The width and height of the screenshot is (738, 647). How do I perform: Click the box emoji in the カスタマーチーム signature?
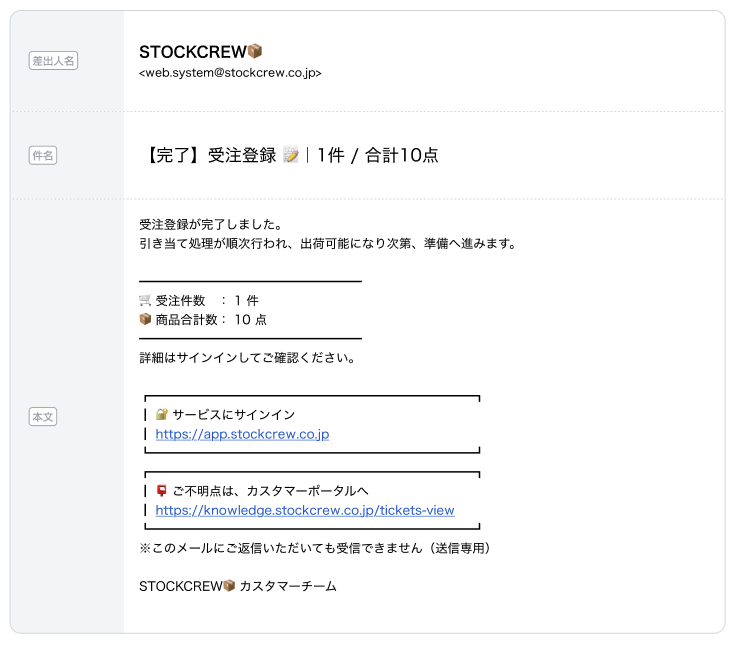228,586
